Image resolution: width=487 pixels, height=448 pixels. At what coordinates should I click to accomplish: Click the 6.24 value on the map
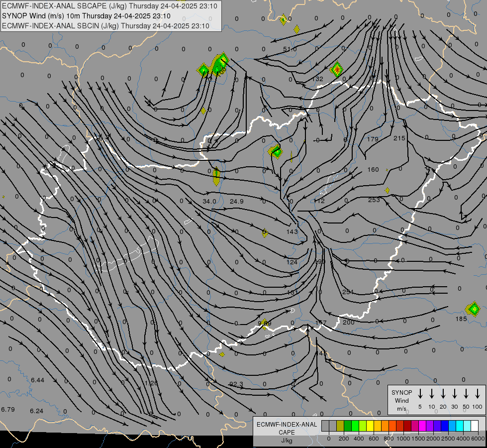36,411
